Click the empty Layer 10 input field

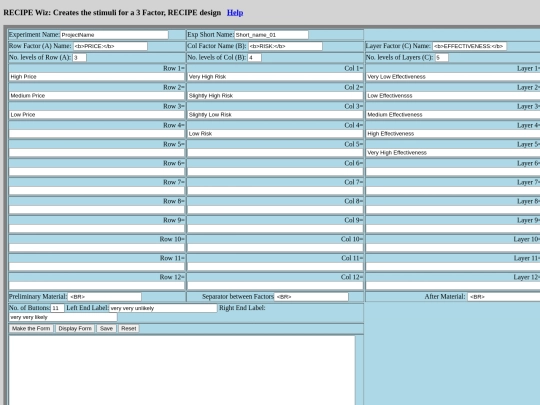point(453,247)
